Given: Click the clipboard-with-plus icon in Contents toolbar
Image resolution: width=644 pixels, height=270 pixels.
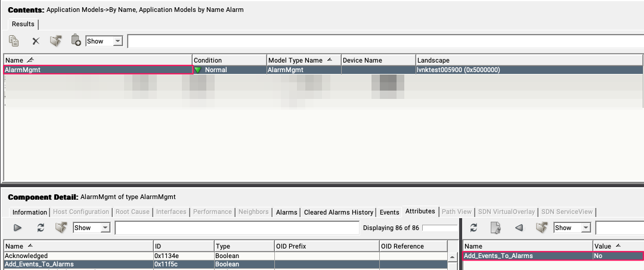Looking at the screenshot, I should coord(76,41).
